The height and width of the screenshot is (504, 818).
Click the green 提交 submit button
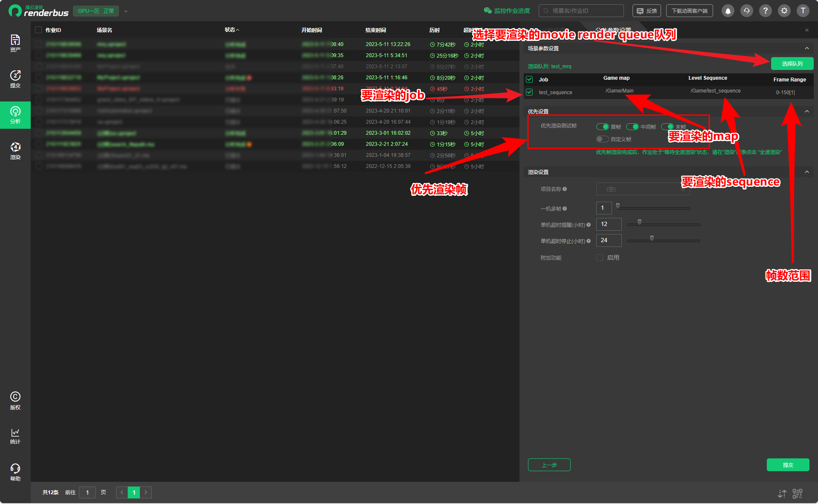coord(788,465)
